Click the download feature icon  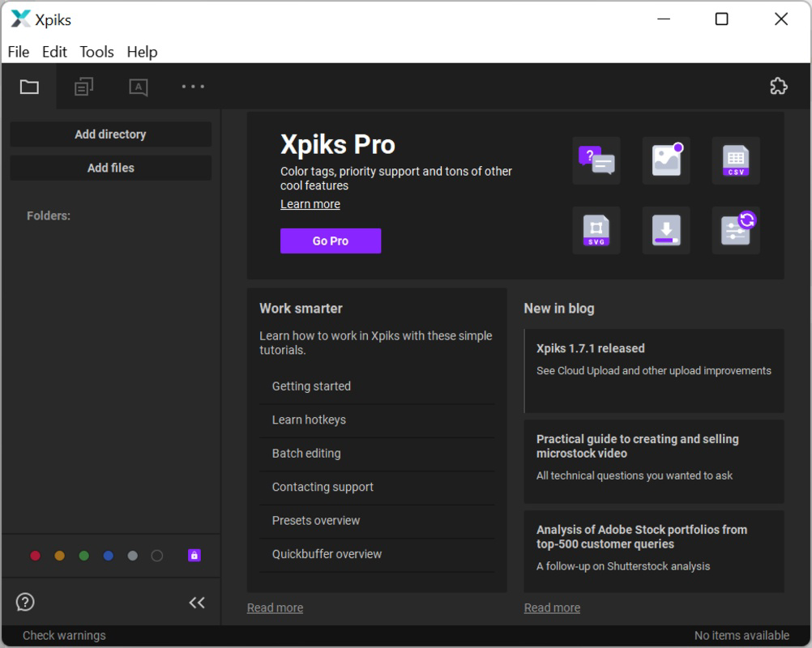point(666,230)
